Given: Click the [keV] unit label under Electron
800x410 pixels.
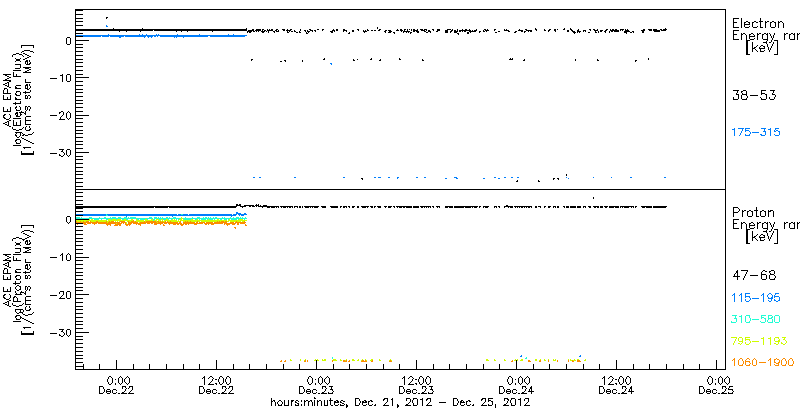Looking at the screenshot, I should 761,48.
